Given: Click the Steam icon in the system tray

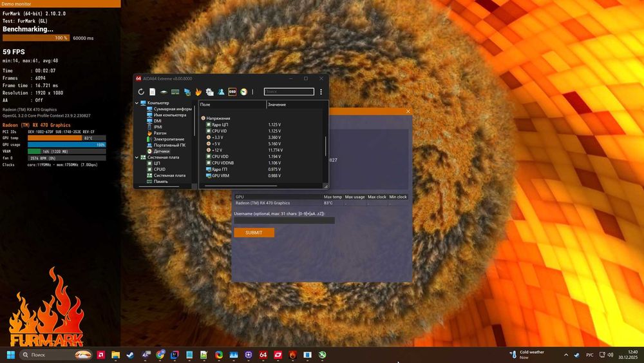Looking at the screenshot, I should click(576, 355).
